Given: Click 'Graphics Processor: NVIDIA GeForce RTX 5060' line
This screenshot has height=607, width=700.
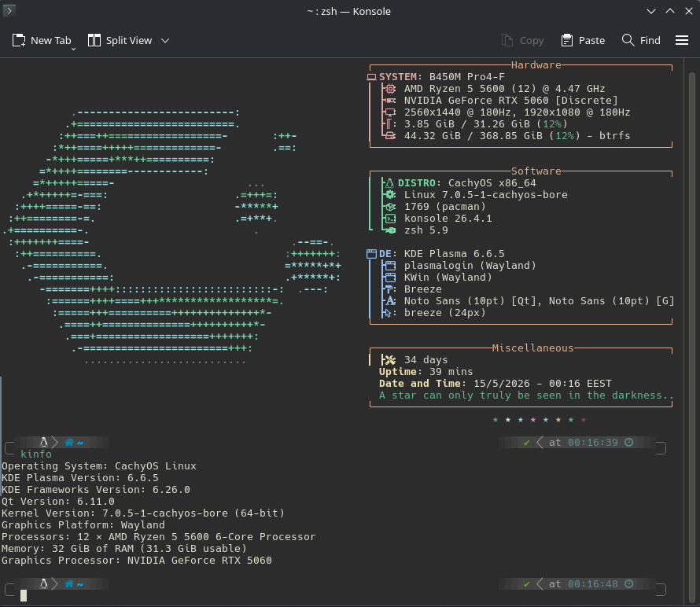Looking at the screenshot, I should 137,561.
